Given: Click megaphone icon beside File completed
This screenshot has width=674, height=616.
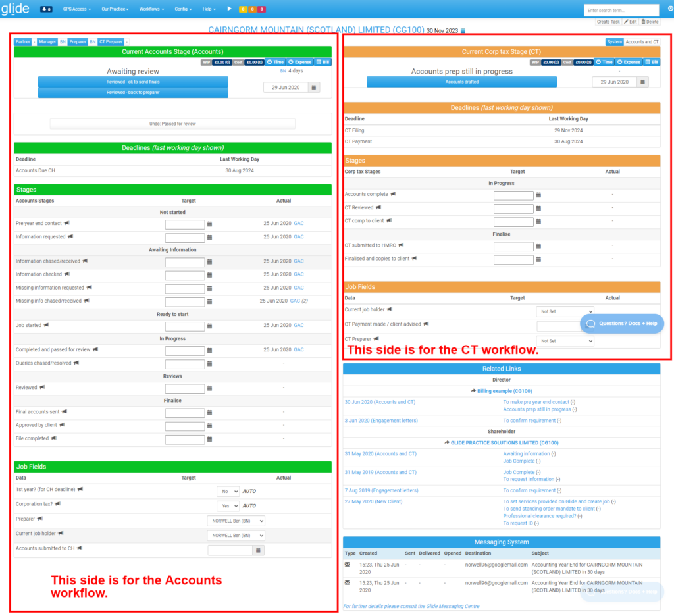Looking at the screenshot, I should pyautogui.click(x=54, y=438).
